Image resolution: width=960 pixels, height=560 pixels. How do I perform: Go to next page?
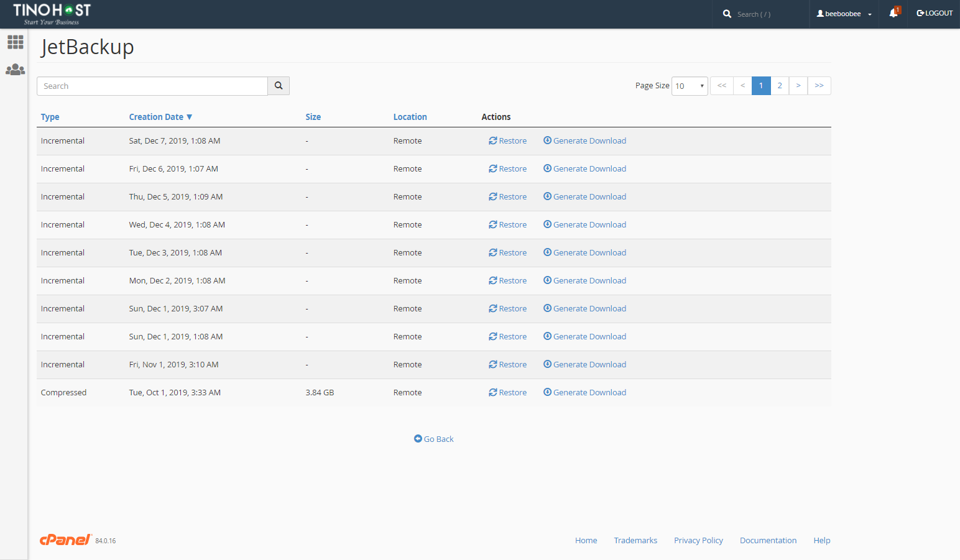798,86
